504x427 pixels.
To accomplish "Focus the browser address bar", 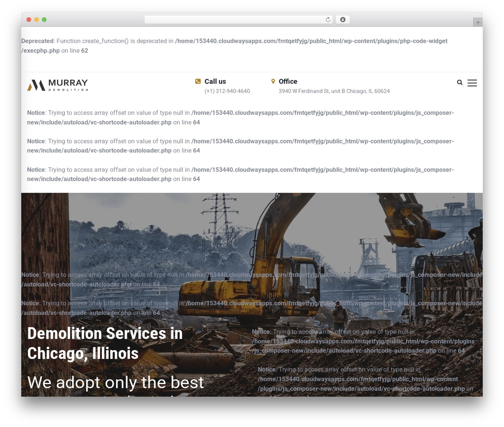I will [x=238, y=20].
